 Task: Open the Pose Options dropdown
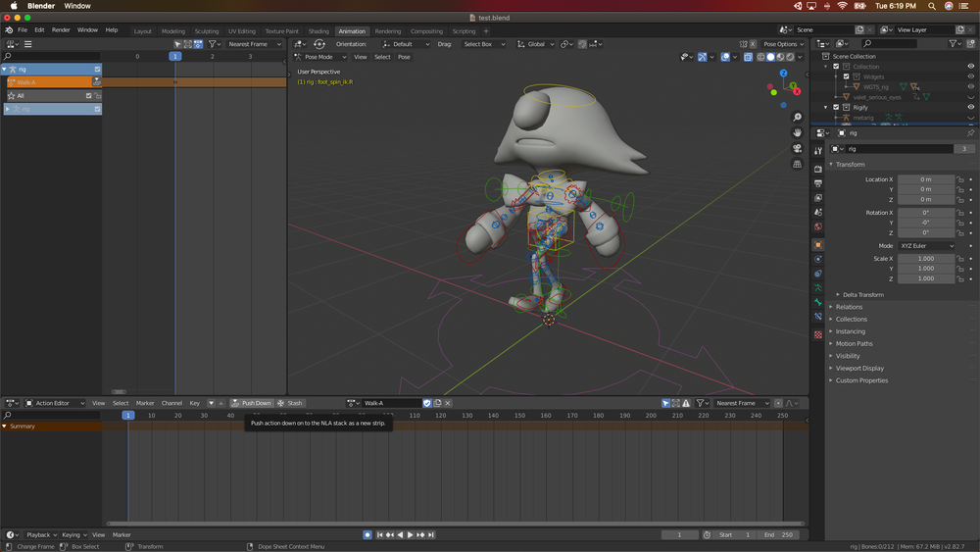click(x=783, y=44)
